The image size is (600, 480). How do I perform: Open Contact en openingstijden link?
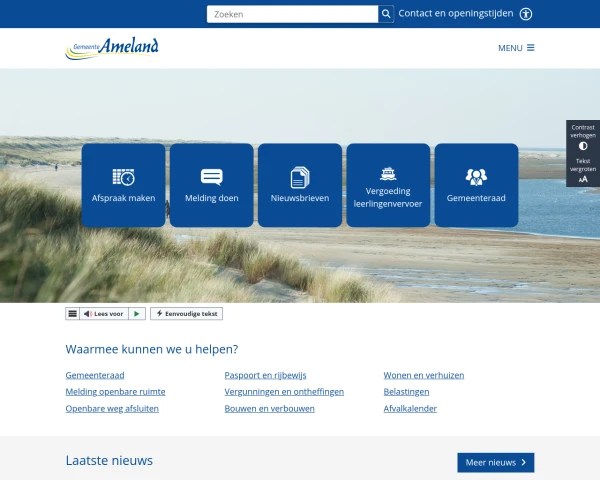tap(455, 13)
